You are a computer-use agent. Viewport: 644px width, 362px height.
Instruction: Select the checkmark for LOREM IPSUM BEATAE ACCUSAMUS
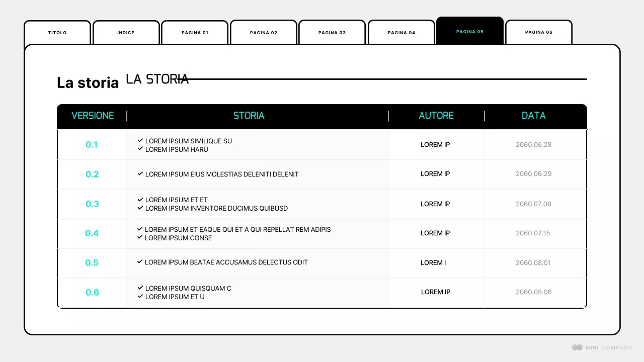(140, 262)
